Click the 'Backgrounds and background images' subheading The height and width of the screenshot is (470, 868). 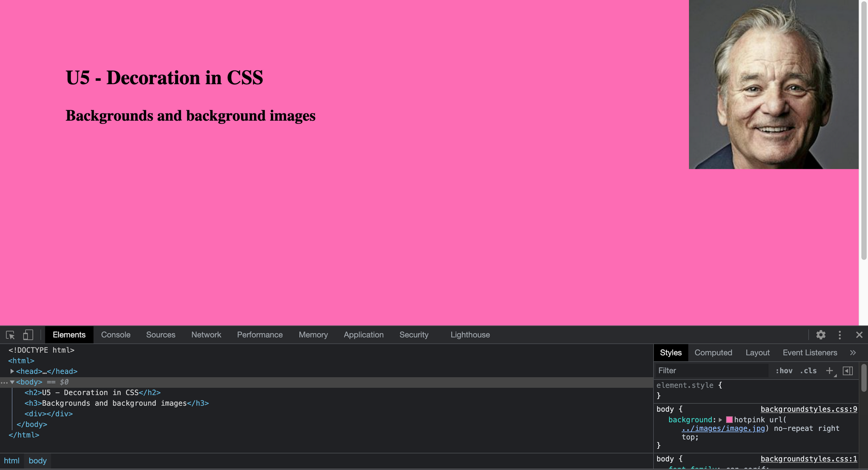point(190,116)
